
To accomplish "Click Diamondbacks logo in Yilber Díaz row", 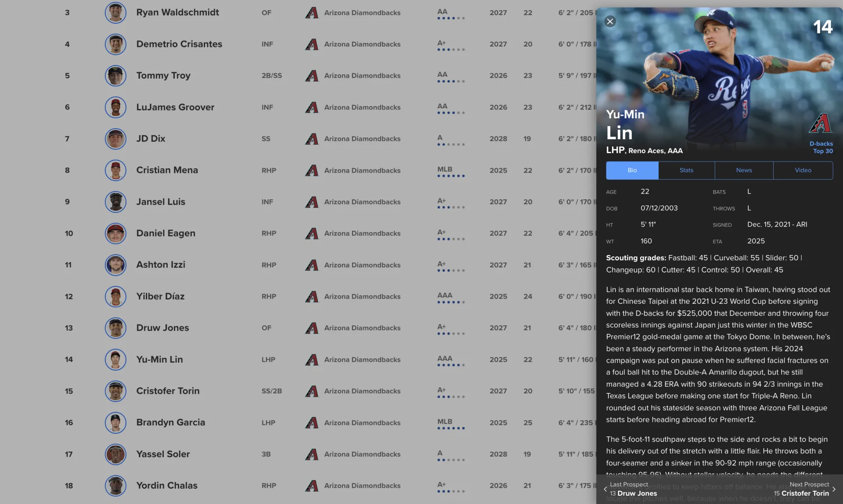I will point(311,296).
